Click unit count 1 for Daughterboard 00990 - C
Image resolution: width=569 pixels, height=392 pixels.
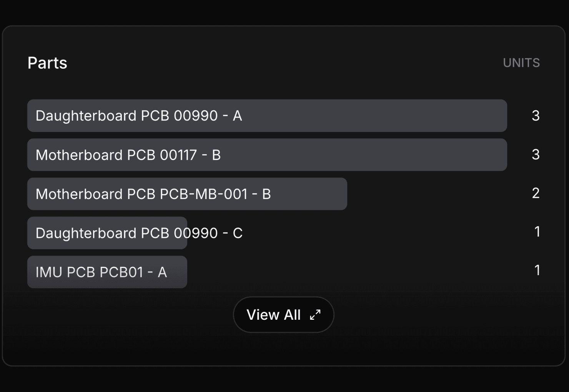coord(537,232)
